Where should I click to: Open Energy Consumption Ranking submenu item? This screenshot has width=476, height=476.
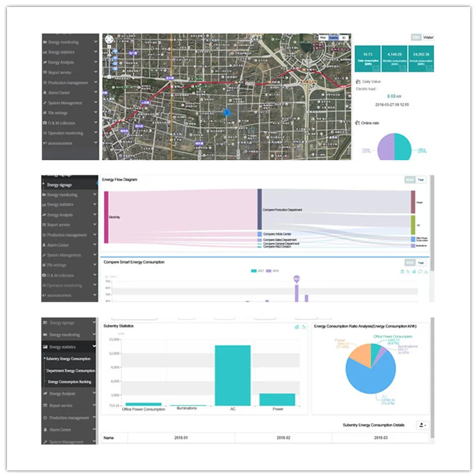[70, 382]
